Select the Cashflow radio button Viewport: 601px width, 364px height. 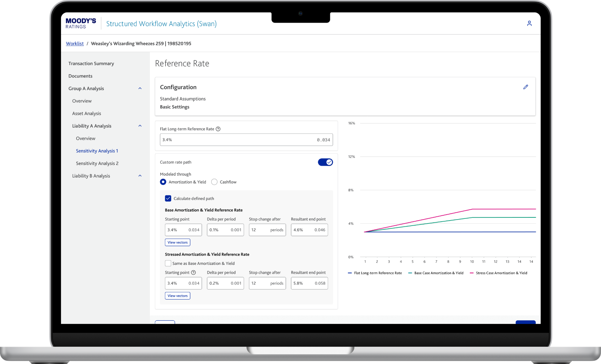[x=214, y=182]
